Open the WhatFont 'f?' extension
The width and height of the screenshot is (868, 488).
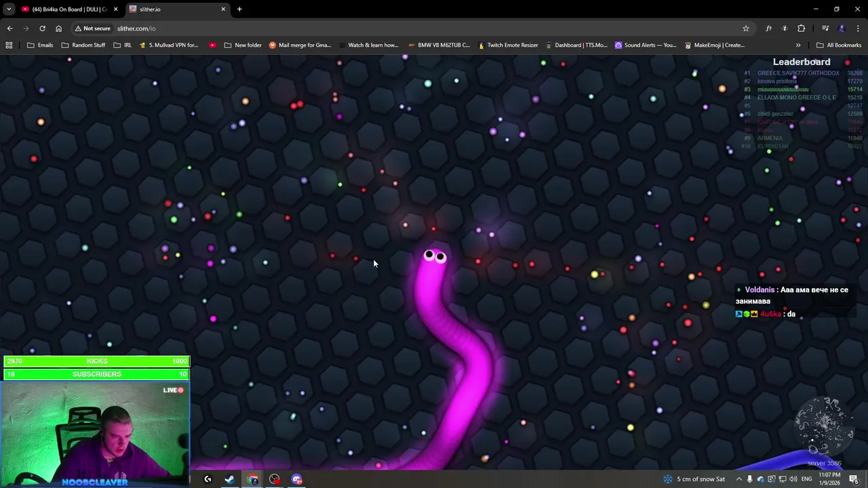(768, 28)
